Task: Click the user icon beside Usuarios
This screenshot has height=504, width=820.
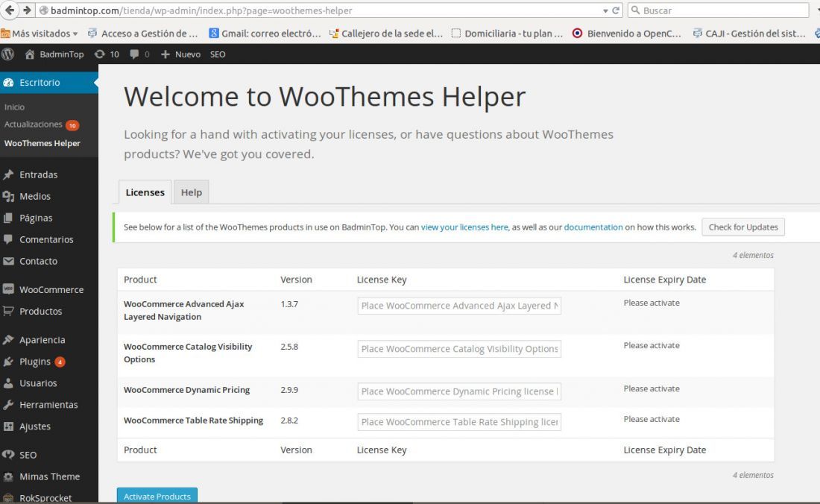Action: [8, 383]
